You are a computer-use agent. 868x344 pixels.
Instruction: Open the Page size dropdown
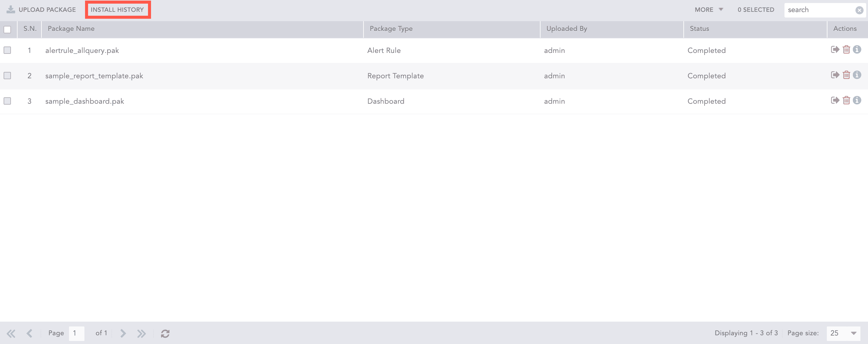pyautogui.click(x=843, y=333)
